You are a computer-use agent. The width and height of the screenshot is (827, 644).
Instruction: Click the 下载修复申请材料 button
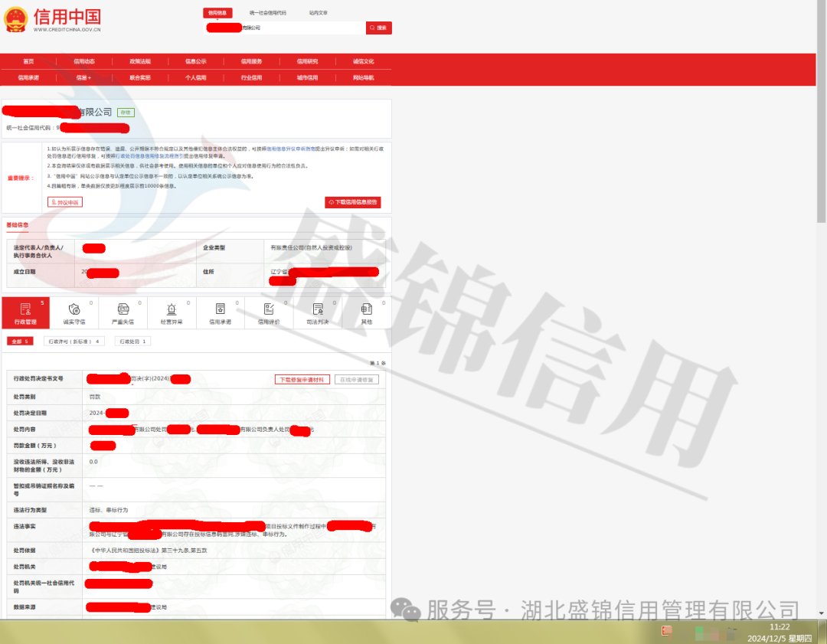click(x=302, y=379)
